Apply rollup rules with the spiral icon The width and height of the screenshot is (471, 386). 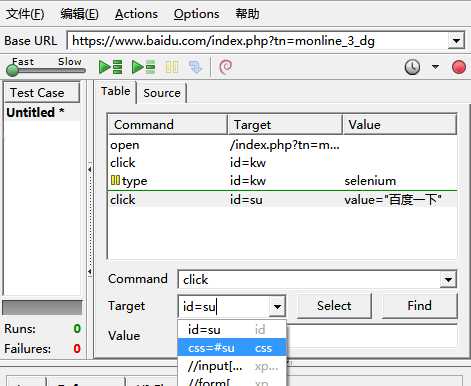pyautogui.click(x=225, y=67)
